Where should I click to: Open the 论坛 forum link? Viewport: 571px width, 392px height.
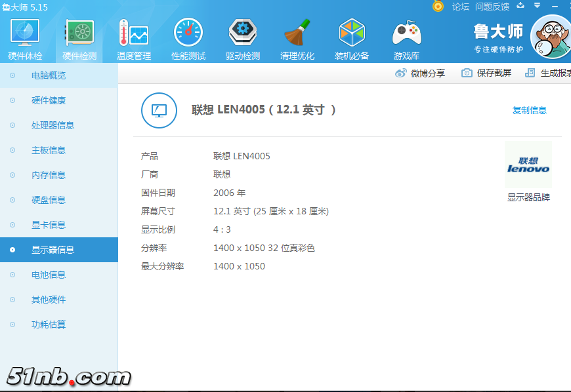coord(461,7)
